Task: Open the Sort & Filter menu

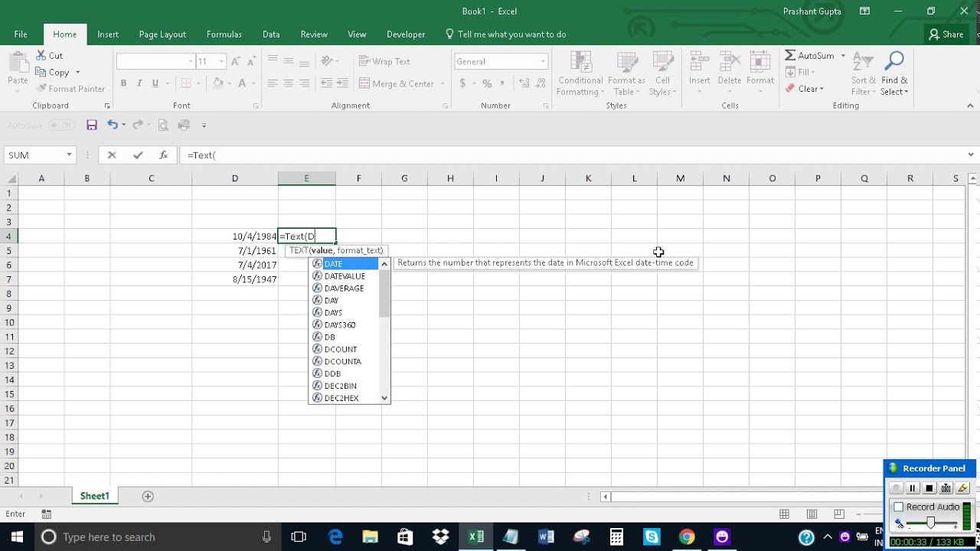Action: coord(864,74)
